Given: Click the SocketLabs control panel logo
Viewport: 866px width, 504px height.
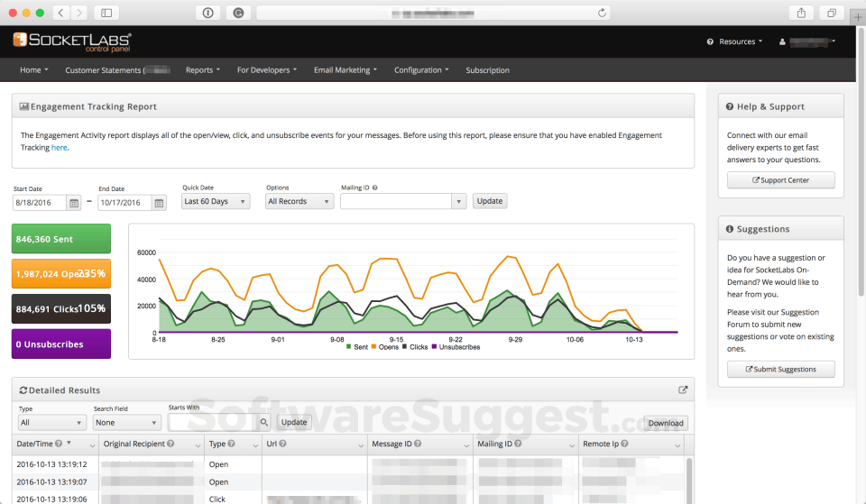Looking at the screenshot, I should tap(72, 42).
